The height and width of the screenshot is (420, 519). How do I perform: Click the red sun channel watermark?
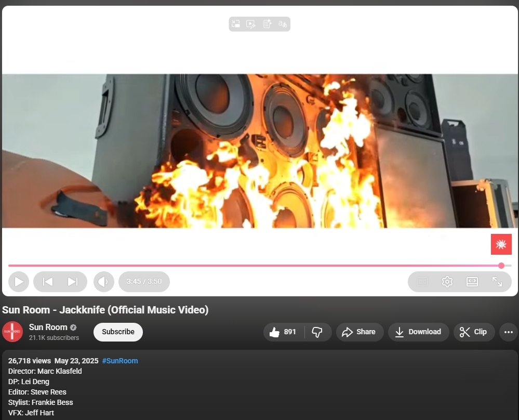click(x=501, y=244)
